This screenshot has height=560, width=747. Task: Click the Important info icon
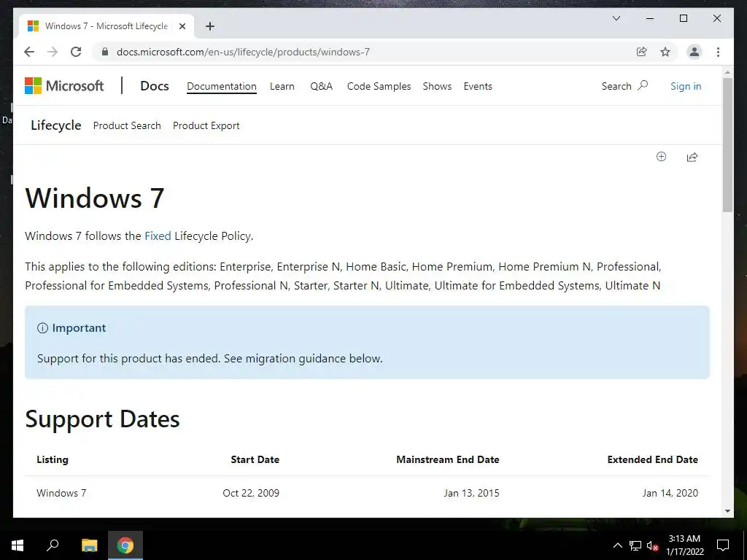42,328
